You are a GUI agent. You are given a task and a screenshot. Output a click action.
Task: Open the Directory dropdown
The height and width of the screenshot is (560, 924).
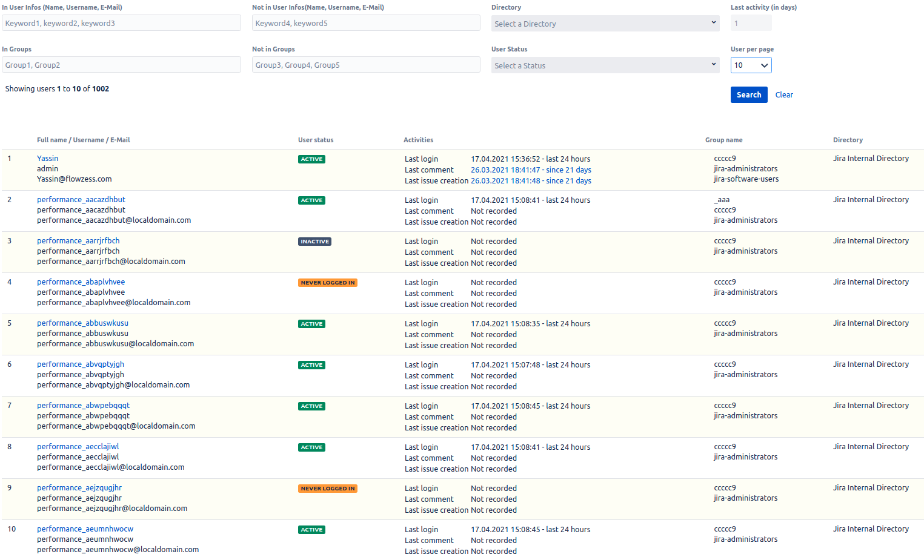pyautogui.click(x=605, y=24)
